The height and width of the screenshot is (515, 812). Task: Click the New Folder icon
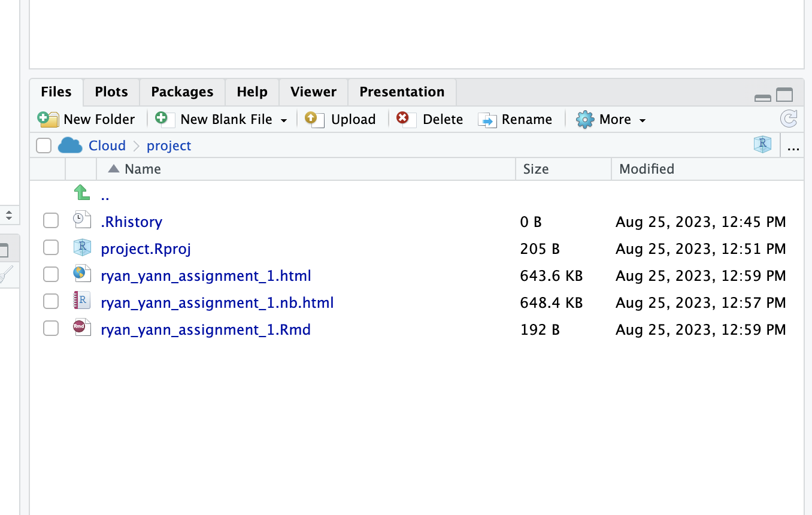(x=48, y=119)
